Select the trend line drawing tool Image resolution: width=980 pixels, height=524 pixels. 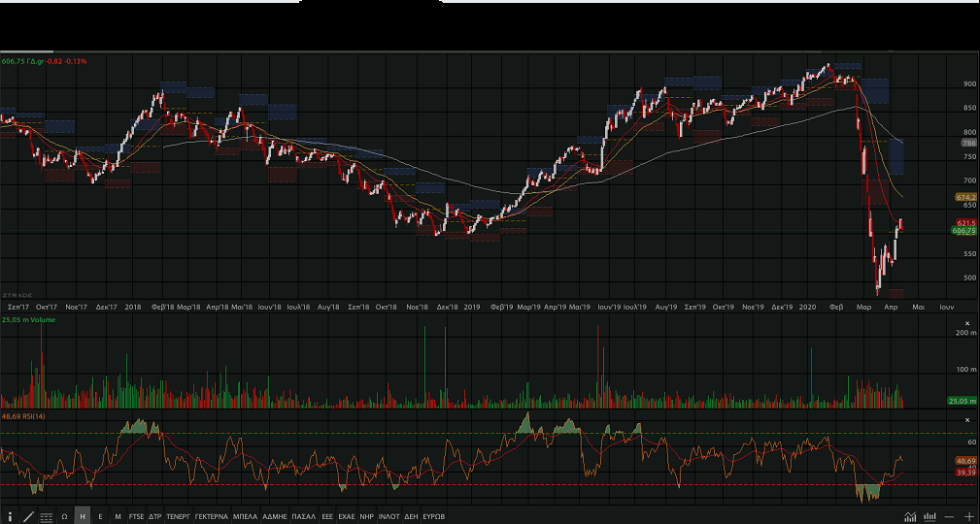pyautogui.click(x=28, y=516)
